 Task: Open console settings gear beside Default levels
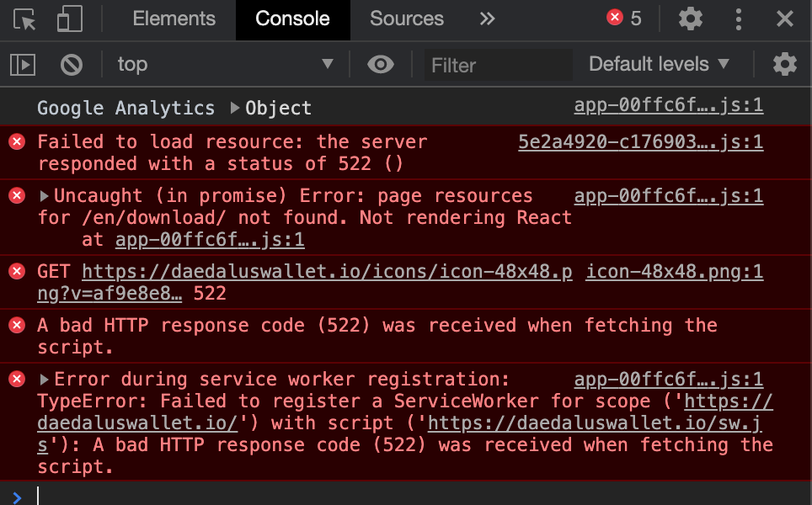click(784, 64)
